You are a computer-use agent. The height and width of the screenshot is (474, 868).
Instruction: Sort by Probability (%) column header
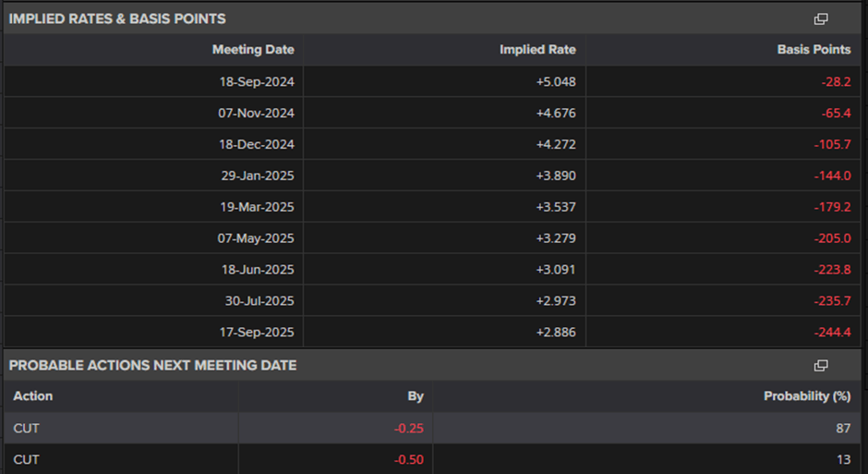click(806, 396)
